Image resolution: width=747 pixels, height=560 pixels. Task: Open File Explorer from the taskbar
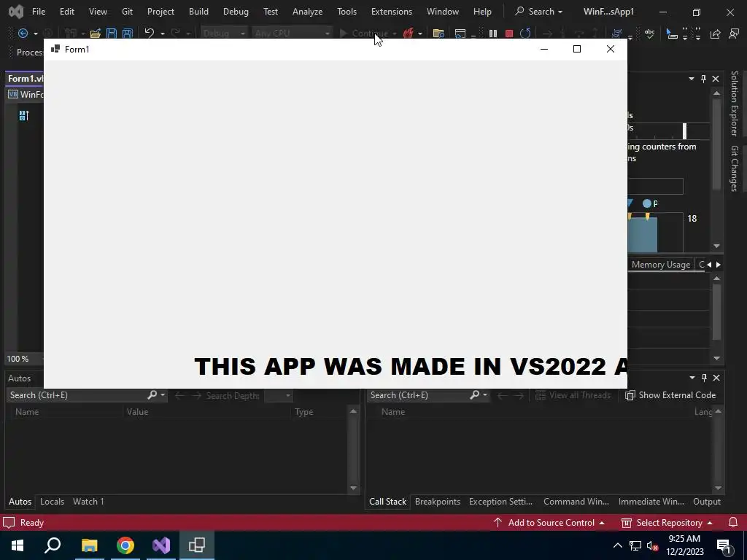pyautogui.click(x=89, y=545)
